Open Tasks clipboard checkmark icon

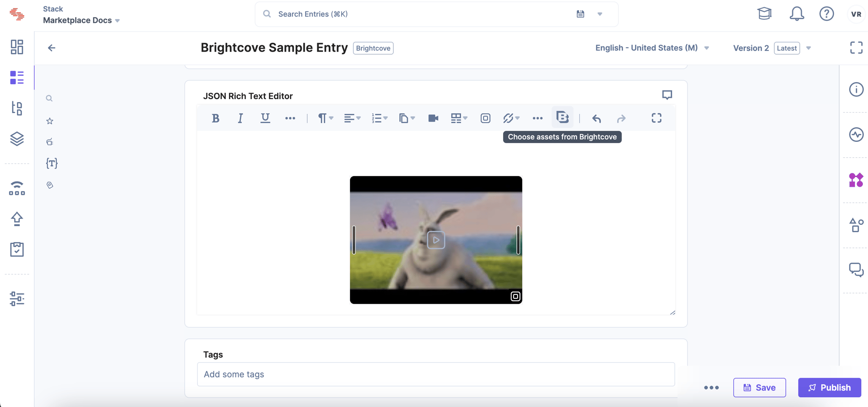click(17, 249)
